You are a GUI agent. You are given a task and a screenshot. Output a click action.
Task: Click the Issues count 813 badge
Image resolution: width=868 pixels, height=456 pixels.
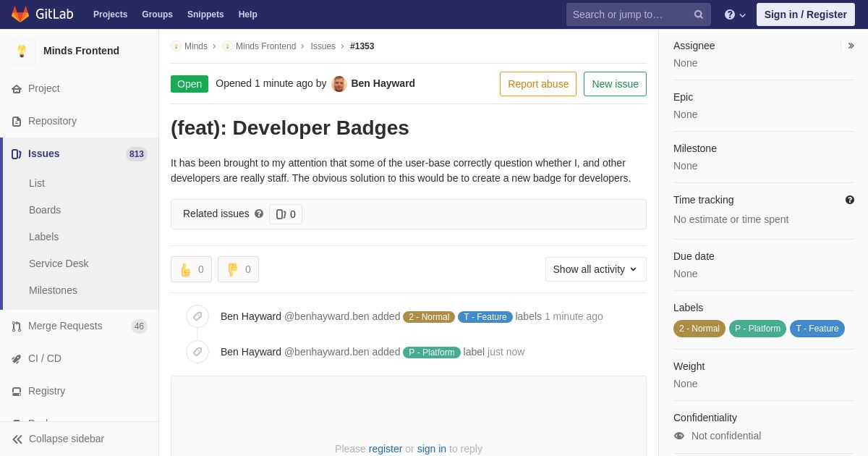(x=137, y=154)
